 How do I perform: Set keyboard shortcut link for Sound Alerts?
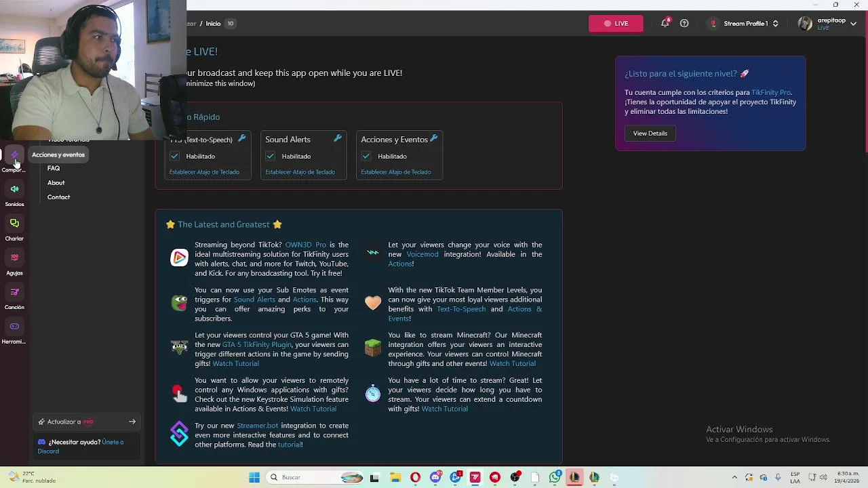300,172
